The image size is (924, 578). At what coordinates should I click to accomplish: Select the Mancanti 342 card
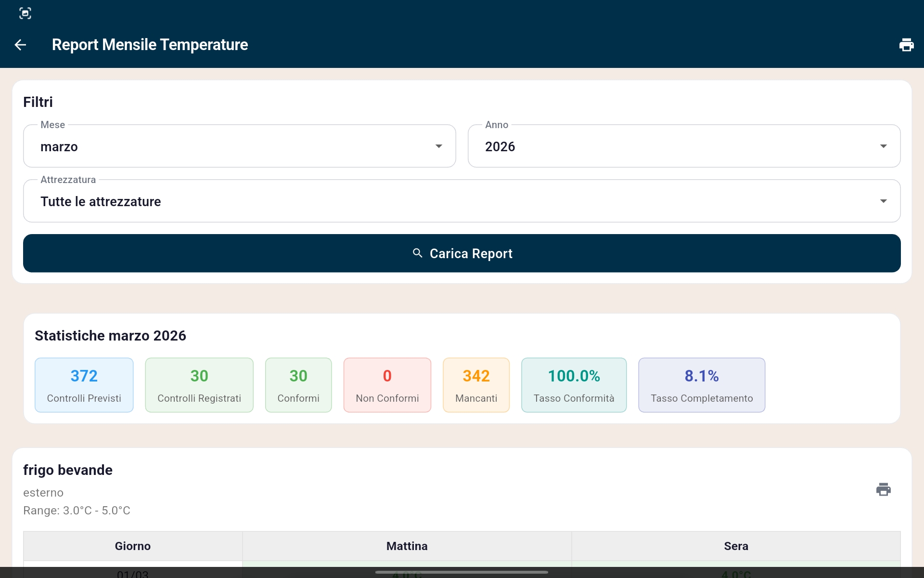pos(476,385)
